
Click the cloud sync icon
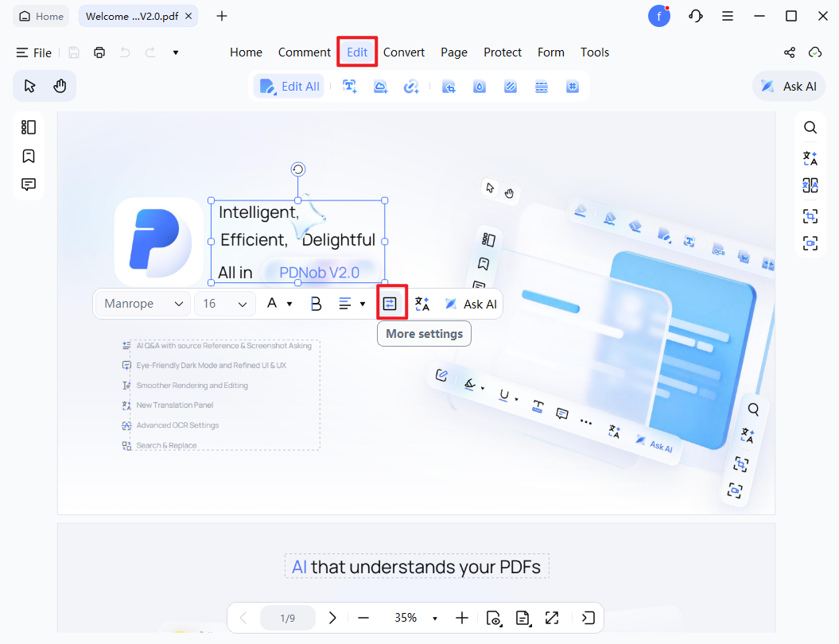[815, 52]
